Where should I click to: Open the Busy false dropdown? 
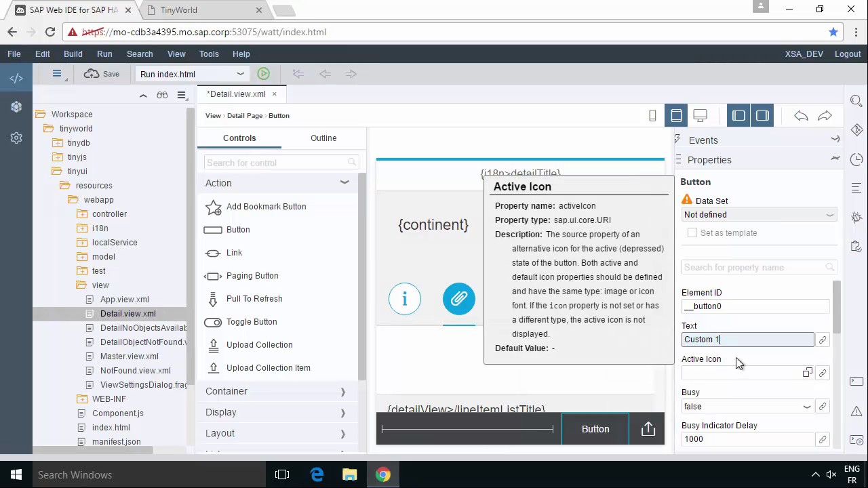click(x=747, y=407)
